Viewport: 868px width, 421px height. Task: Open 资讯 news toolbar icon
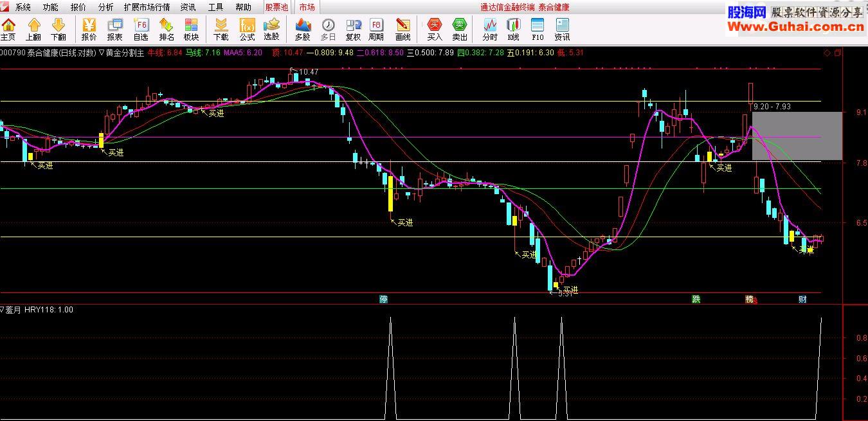pos(562,30)
